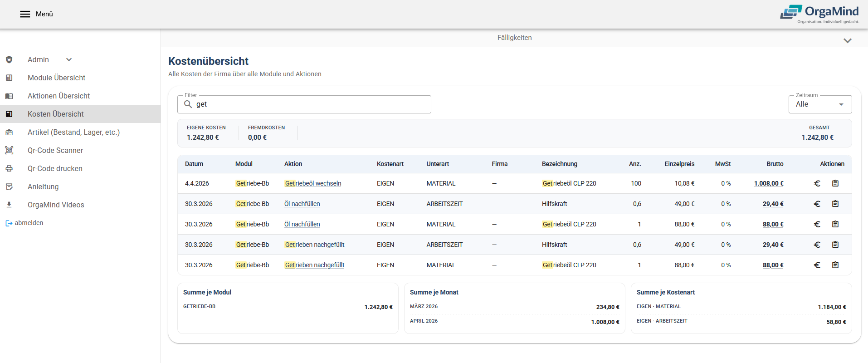
Task: Open Aktionen Übersicht in the sidebar
Action: tap(59, 96)
